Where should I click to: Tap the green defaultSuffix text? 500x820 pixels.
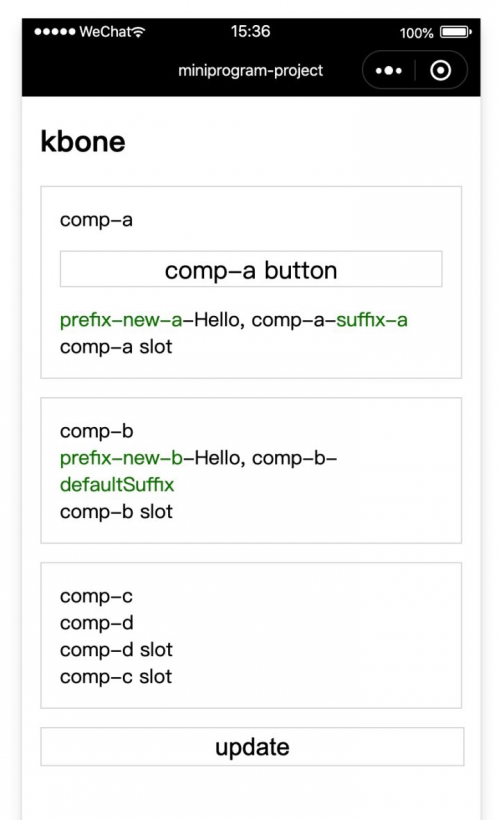(117, 485)
